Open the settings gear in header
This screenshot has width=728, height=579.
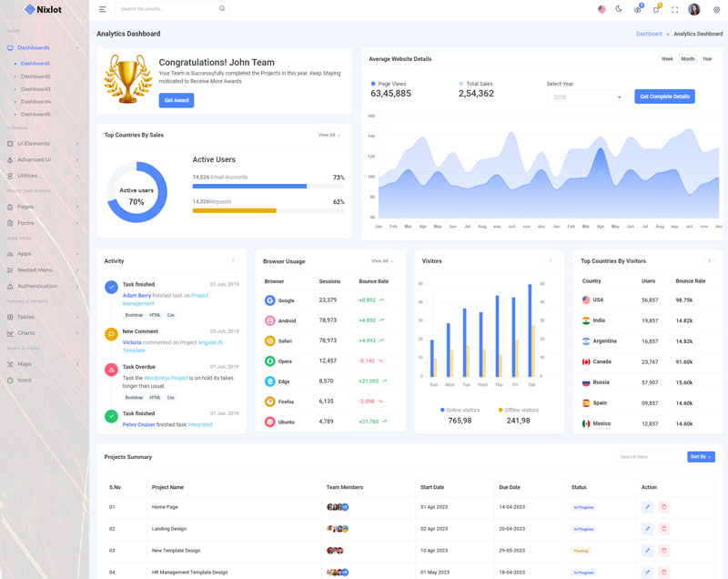(716, 9)
